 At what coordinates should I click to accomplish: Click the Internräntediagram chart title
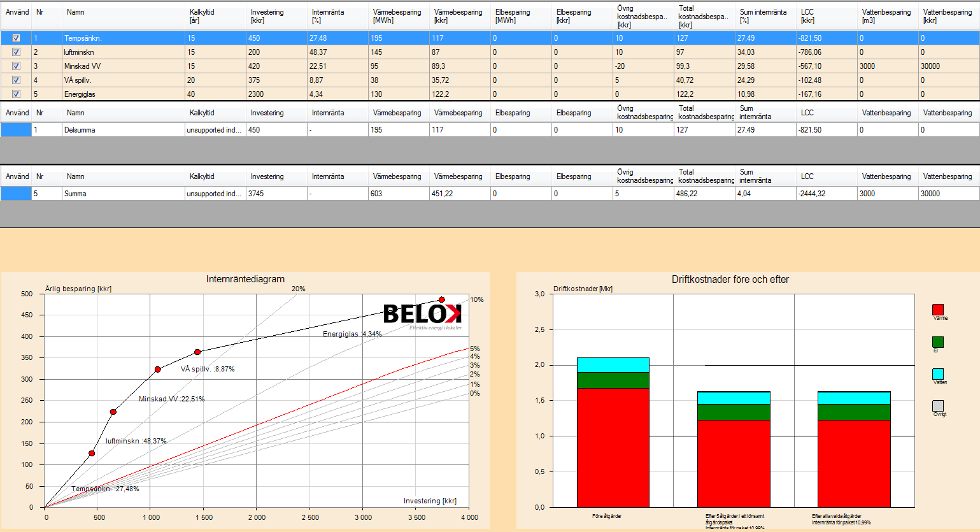tap(245, 279)
